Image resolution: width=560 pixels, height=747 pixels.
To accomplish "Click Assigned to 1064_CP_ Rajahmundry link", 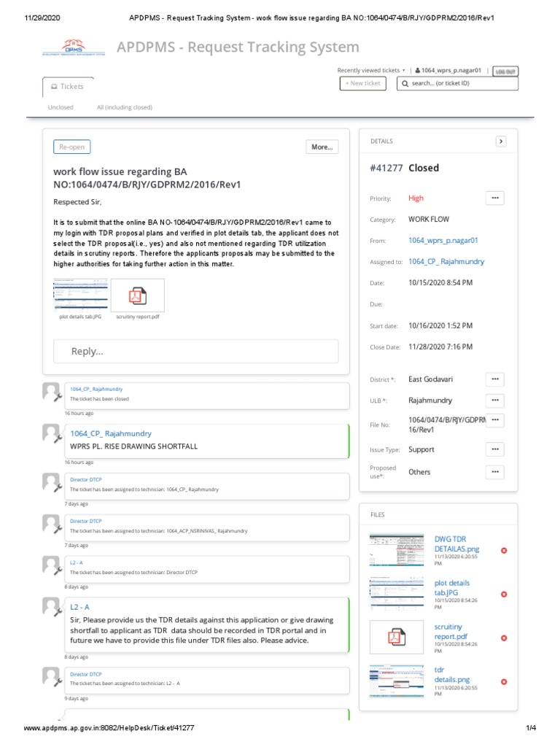I will 446,262.
